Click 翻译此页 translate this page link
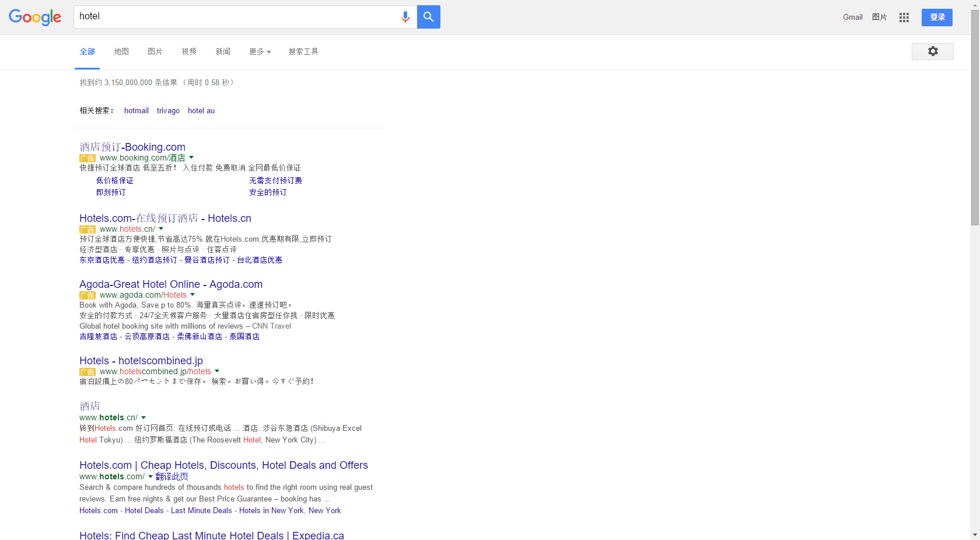Screen dimensions: 980x540 pos(171,477)
